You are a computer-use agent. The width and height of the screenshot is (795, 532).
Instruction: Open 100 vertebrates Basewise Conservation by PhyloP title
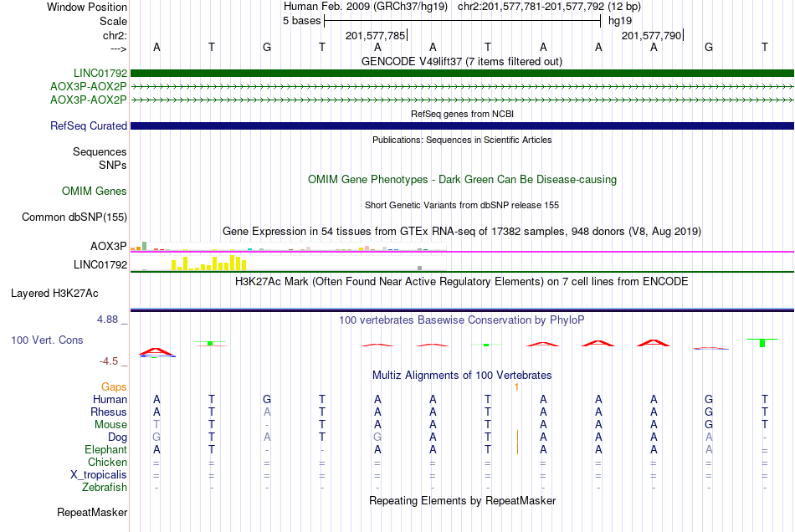[462, 320]
